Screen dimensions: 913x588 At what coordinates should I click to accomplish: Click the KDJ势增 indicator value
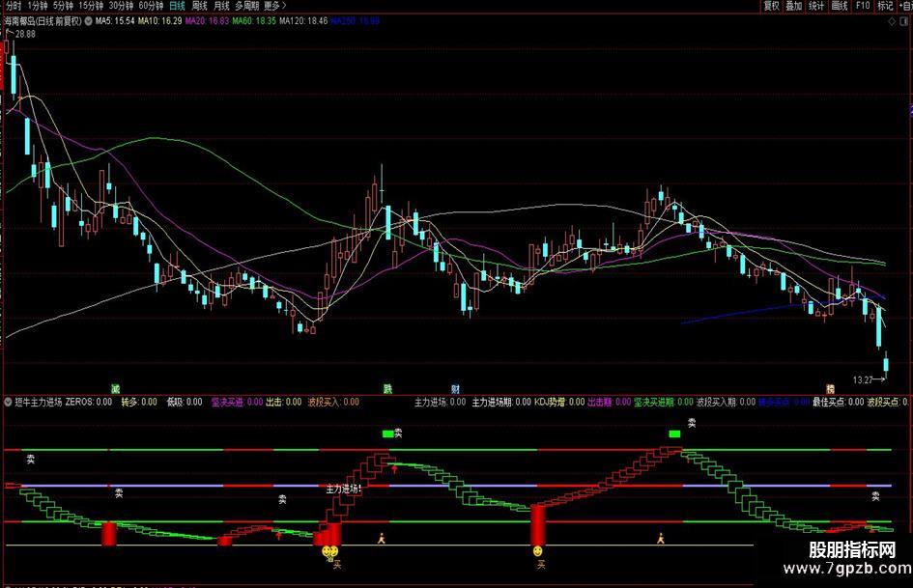559,402
